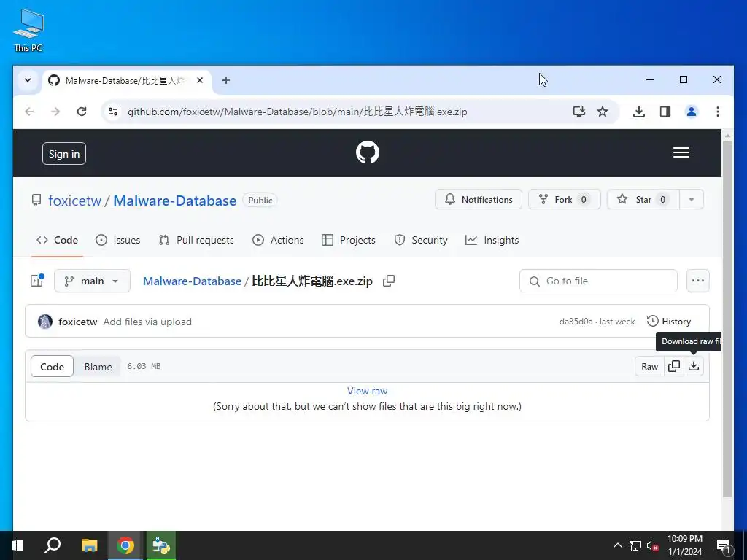Open the Add files via upload commit message

click(x=147, y=322)
